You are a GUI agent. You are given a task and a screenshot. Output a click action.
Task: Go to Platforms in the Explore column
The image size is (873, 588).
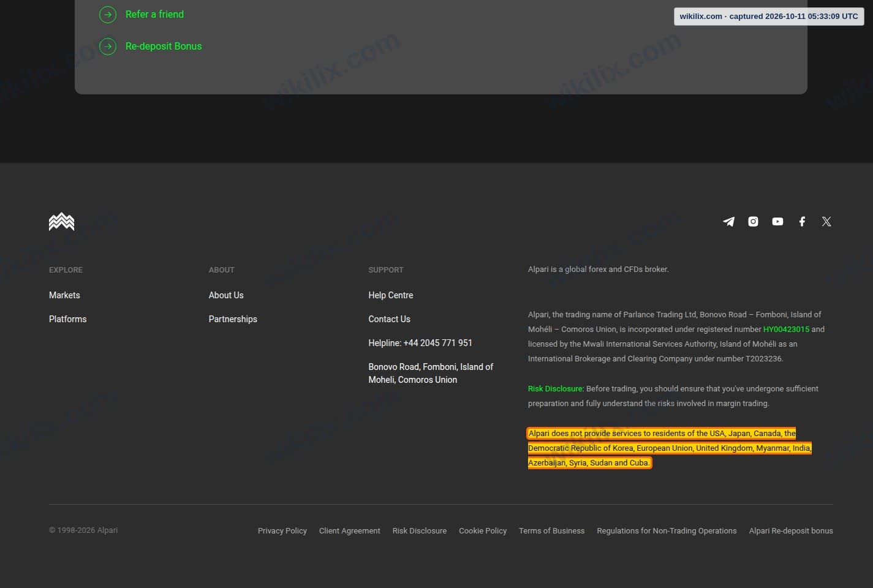(x=67, y=319)
